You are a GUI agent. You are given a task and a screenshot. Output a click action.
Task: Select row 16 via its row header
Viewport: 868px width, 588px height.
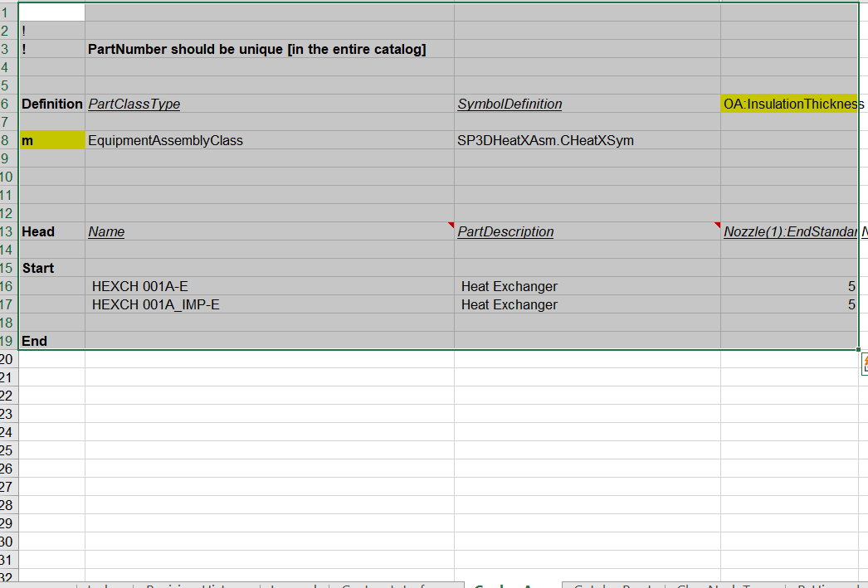(7, 286)
